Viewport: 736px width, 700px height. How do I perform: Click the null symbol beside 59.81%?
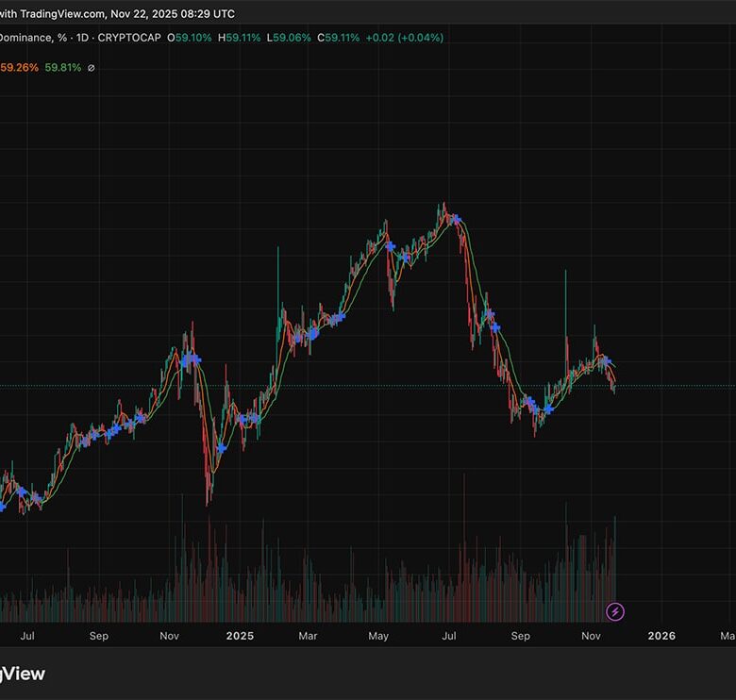91,68
